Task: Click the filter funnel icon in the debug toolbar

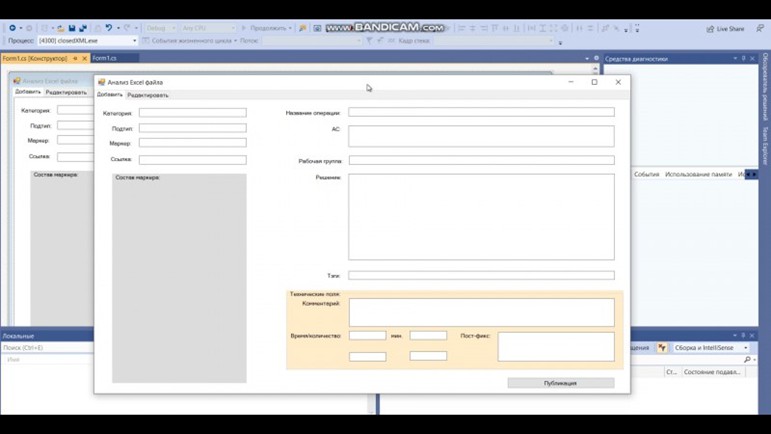Action: pos(369,41)
